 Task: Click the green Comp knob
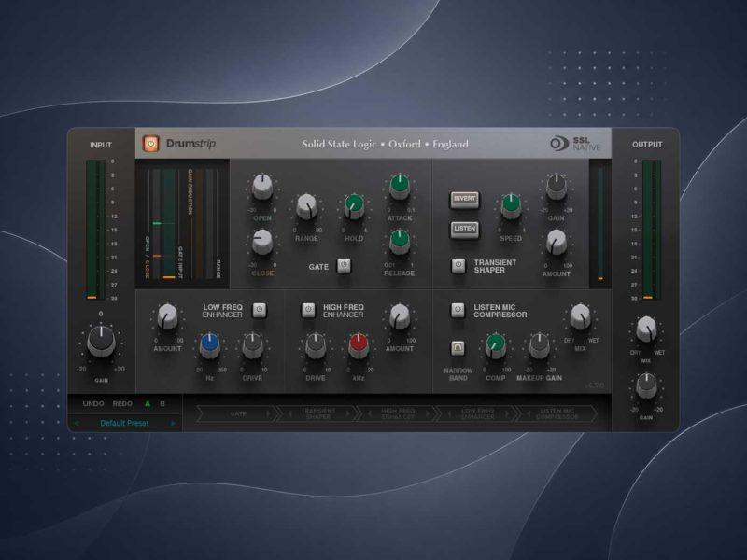coord(496,345)
